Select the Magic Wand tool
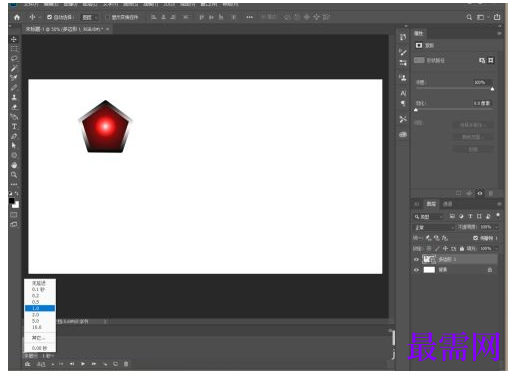 (x=14, y=68)
